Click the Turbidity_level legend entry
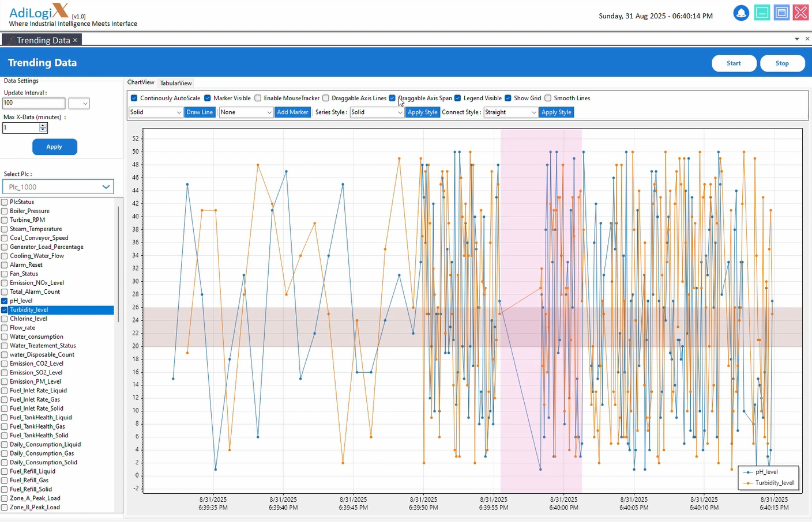The height and width of the screenshot is (522, 812). (769, 483)
